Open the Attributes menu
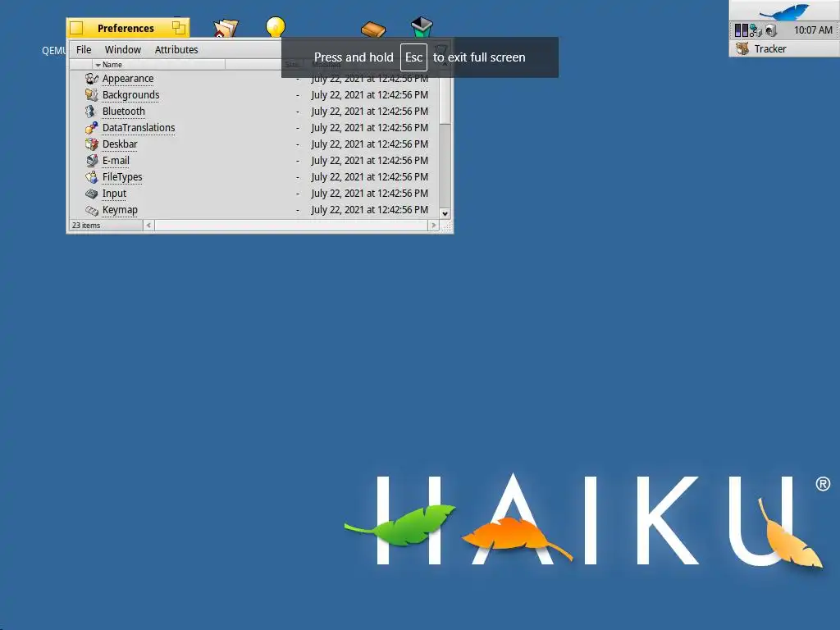Screen dimensions: 840x630 tap(176, 50)
